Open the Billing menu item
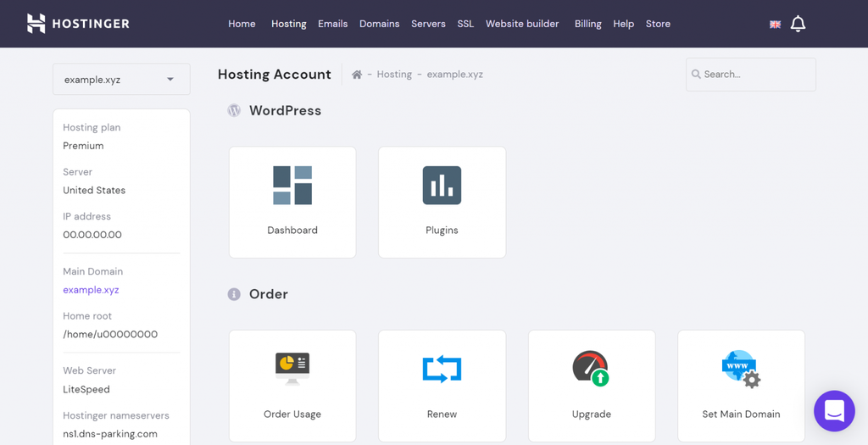The height and width of the screenshot is (445, 868). point(588,24)
